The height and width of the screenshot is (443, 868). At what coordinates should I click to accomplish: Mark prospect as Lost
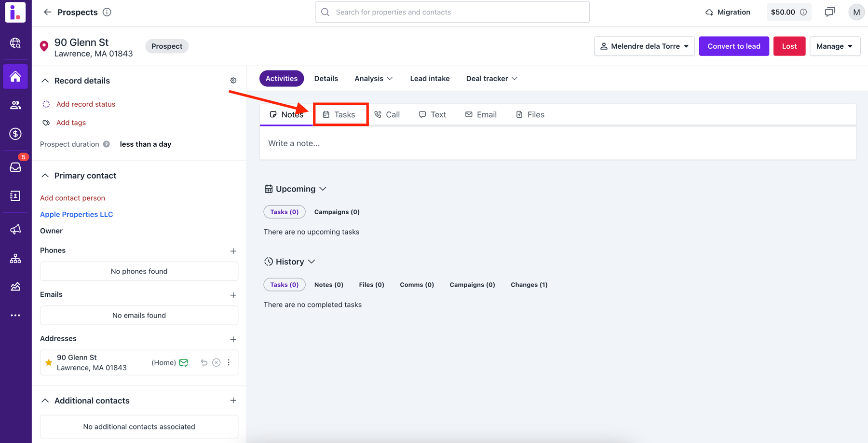click(789, 46)
